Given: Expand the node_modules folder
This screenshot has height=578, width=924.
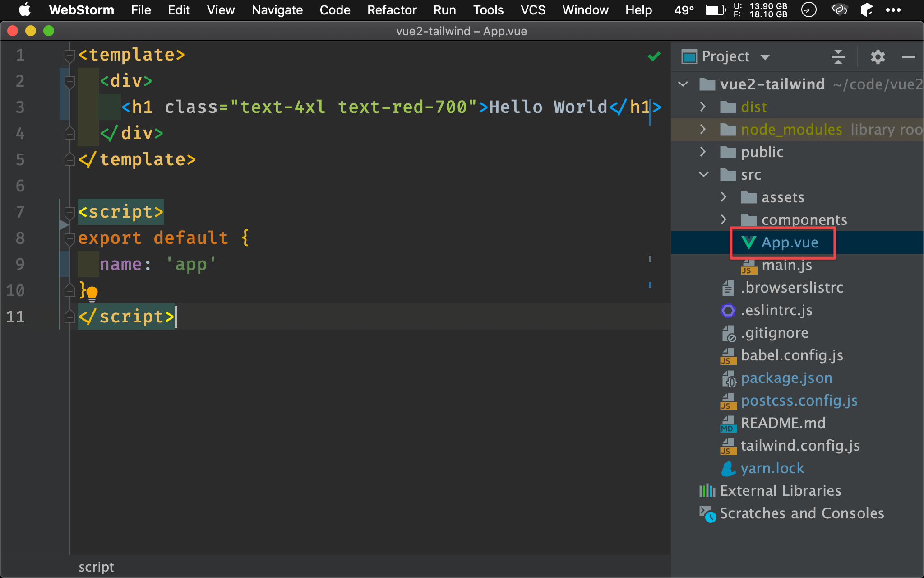Looking at the screenshot, I should 703,129.
